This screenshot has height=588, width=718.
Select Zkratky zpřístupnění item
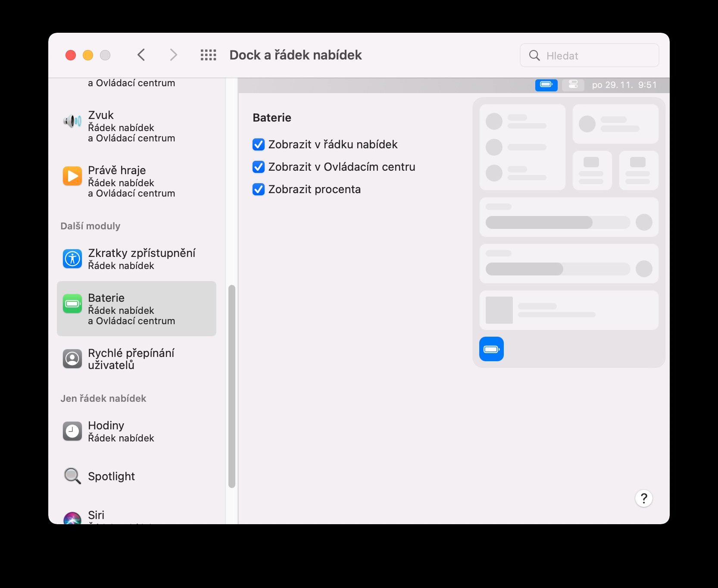tap(137, 259)
